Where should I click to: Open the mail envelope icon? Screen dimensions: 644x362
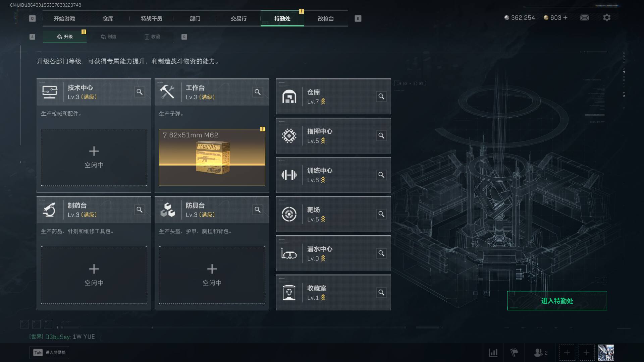click(585, 17)
